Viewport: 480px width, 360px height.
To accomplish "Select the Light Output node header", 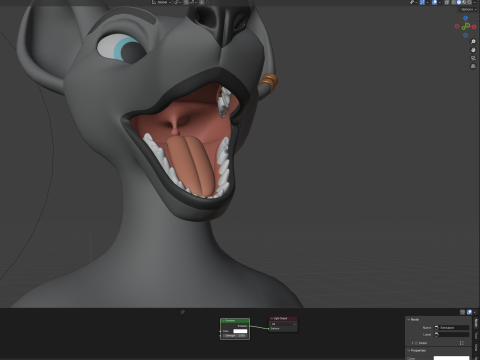I will (283, 319).
